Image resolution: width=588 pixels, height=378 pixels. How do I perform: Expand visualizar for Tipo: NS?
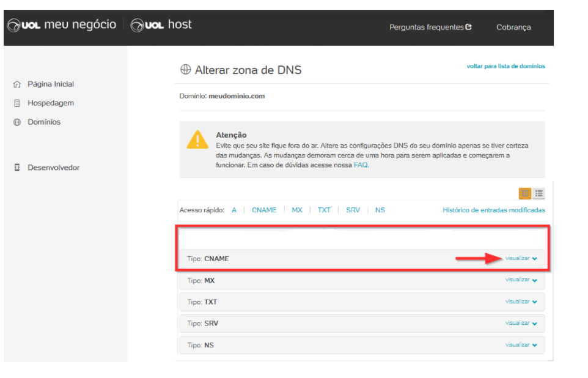coord(521,344)
